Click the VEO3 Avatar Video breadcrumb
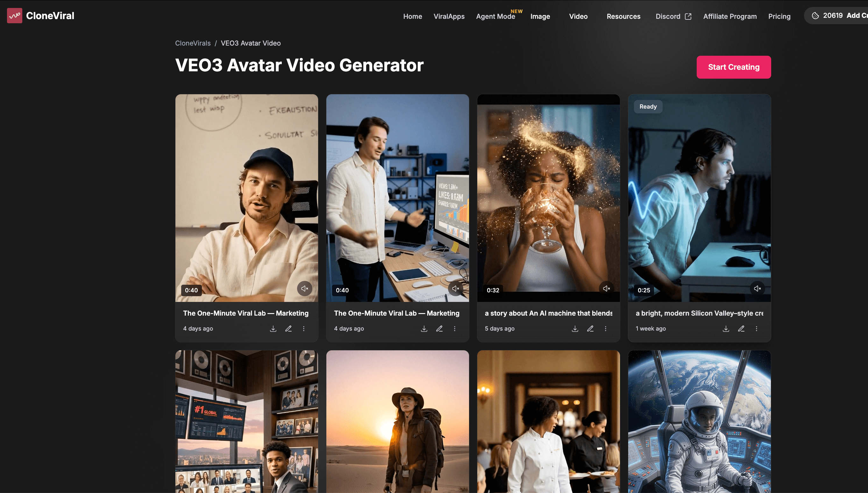 point(251,43)
